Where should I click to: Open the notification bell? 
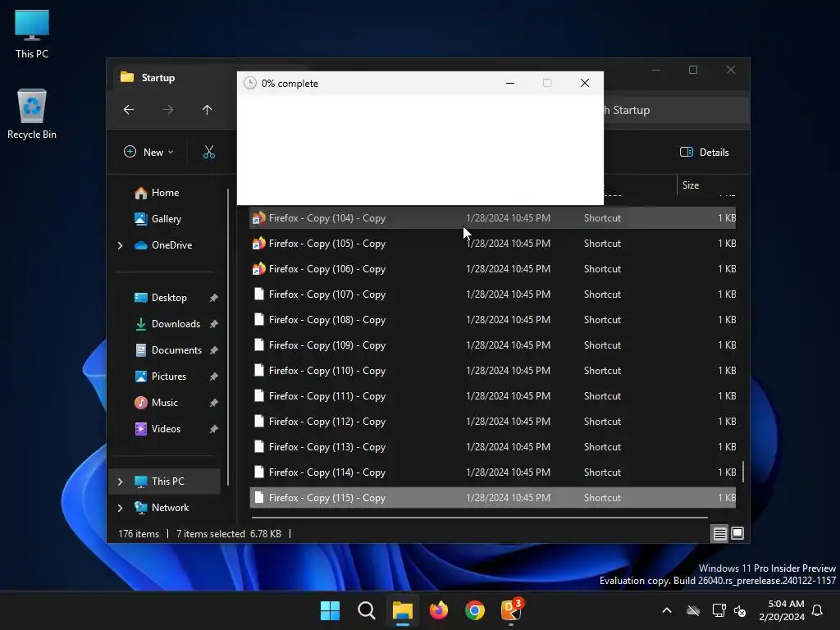[818, 610]
